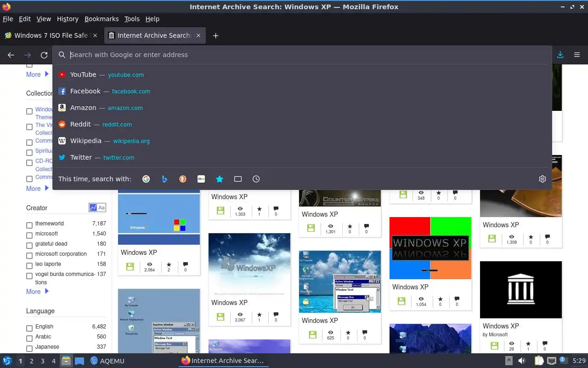The image size is (588, 368).
Task: Switch to workspace 3 in taskbar
Action: pos(43,361)
